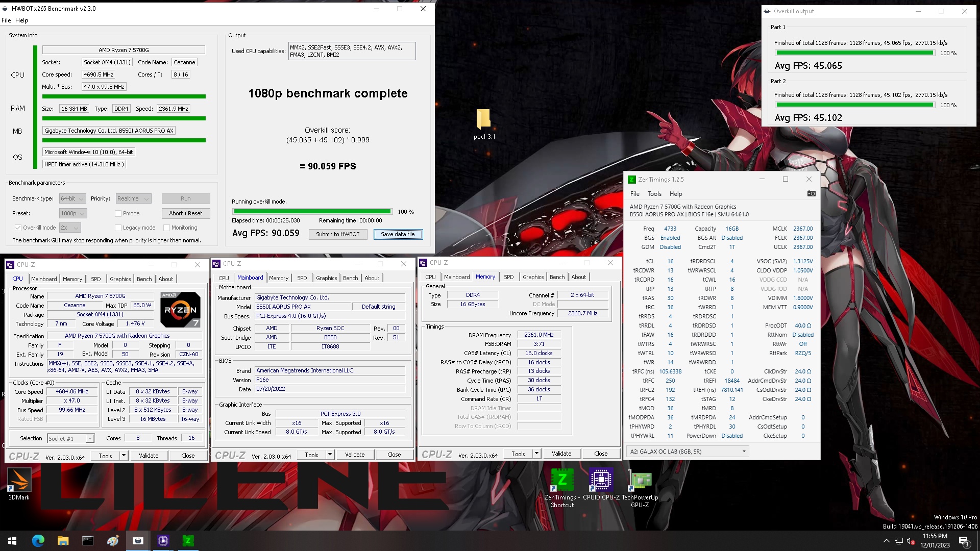Click the Part 2 progress bar
980x551 pixels.
tap(855, 105)
